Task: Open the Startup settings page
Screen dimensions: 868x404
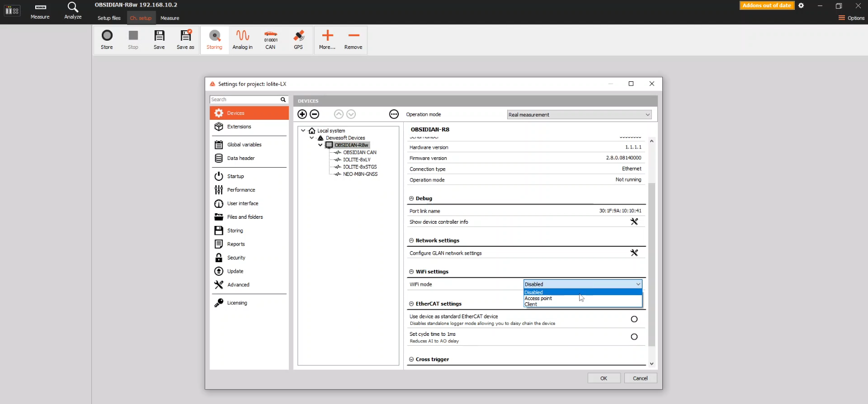Action: pyautogui.click(x=249, y=176)
